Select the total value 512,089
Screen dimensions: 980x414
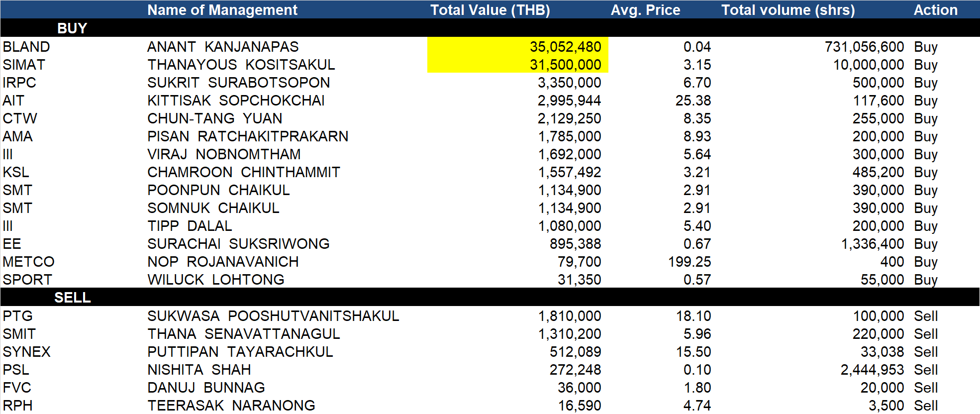tap(575, 352)
